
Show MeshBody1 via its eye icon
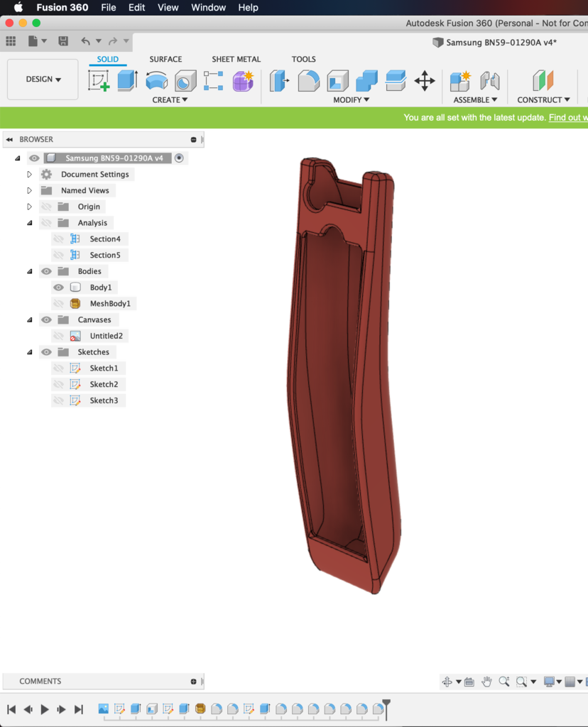click(x=58, y=304)
